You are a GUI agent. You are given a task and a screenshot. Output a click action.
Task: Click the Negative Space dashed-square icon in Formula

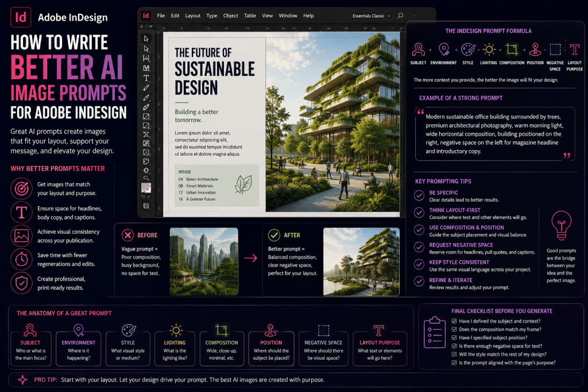(555, 49)
